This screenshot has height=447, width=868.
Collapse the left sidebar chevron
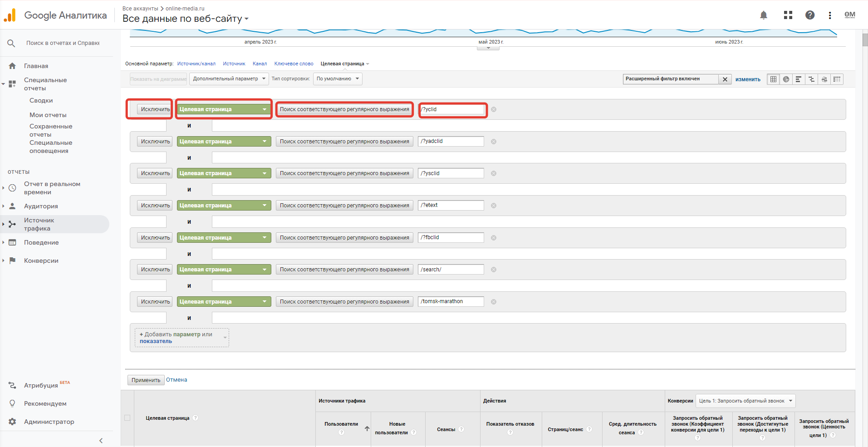101,440
